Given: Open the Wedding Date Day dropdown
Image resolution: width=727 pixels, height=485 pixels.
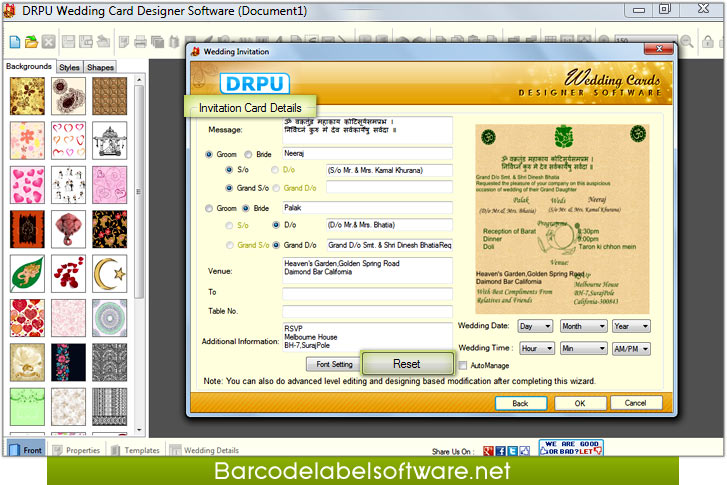Looking at the screenshot, I should coord(535,326).
